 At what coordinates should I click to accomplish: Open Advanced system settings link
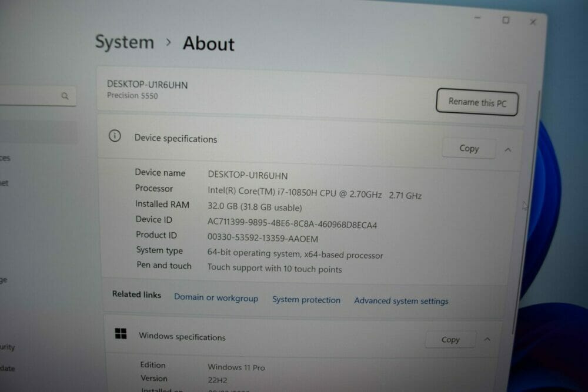(x=401, y=301)
